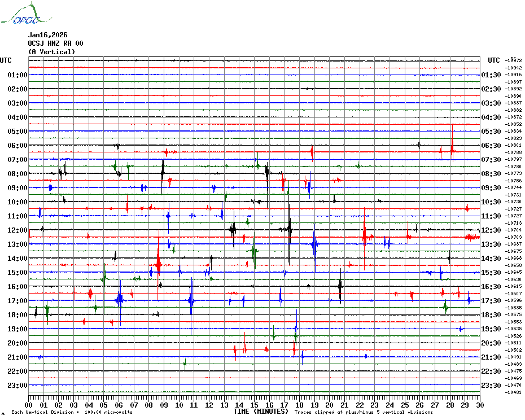525x420 pixels.
Task: Click the station label OCSJ HNZ RA 00
Action: point(55,43)
